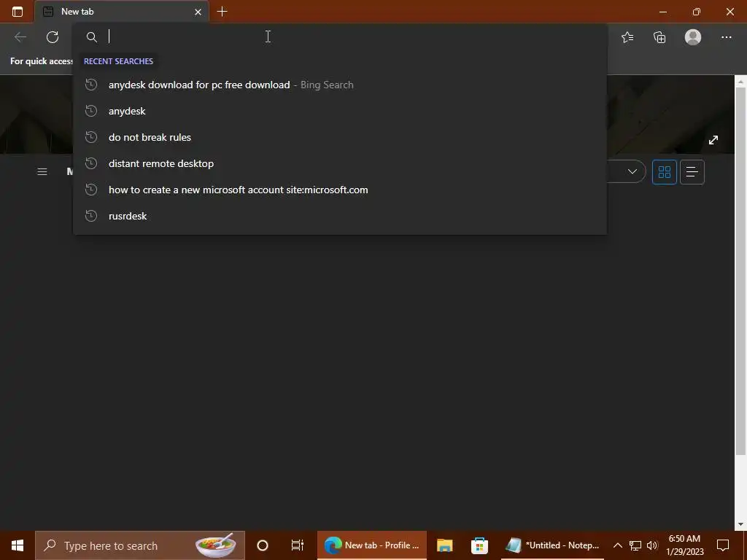
Task: Select how to create a new microsoft account suggestion
Action: pos(340,190)
